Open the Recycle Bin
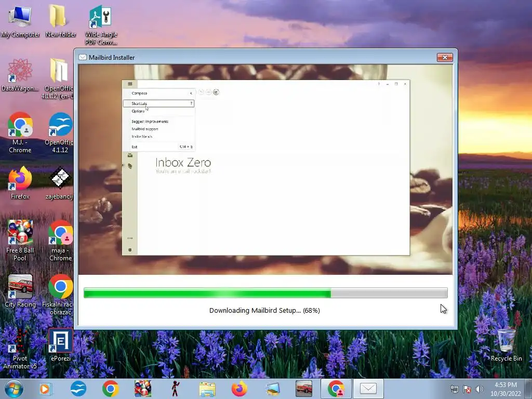Image resolution: width=532 pixels, height=399 pixels. tap(506, 345)
